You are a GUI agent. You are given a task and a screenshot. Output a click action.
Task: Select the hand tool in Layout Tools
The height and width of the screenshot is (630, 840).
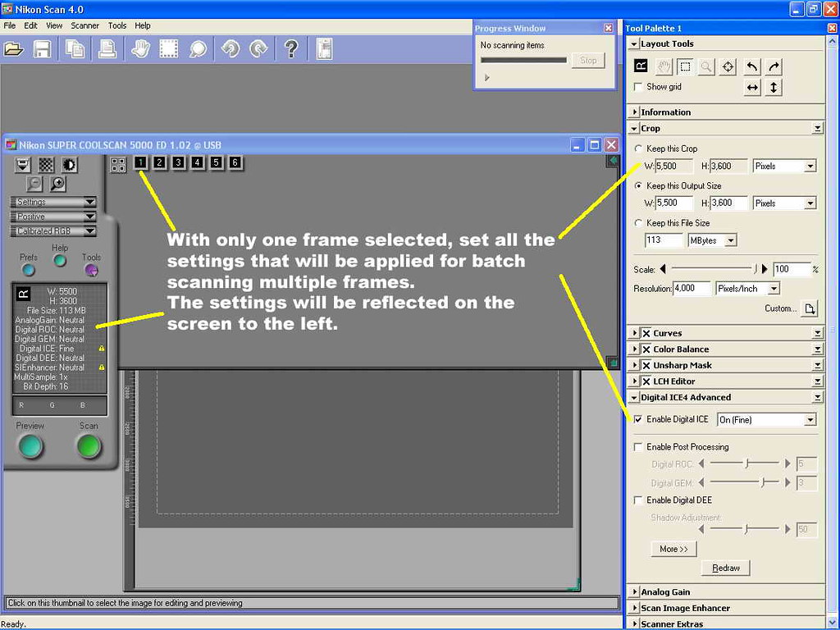point(664,66)
